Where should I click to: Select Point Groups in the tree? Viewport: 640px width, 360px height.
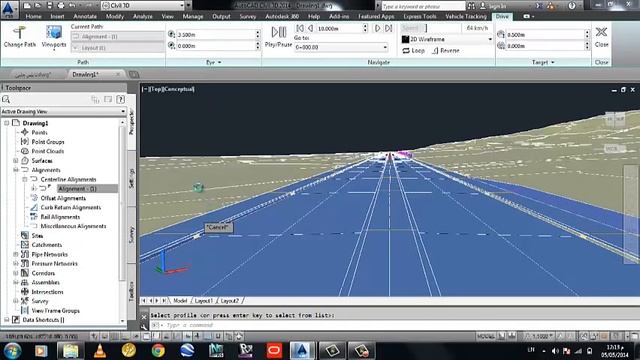pyautogui.click(x=48, y=142)
